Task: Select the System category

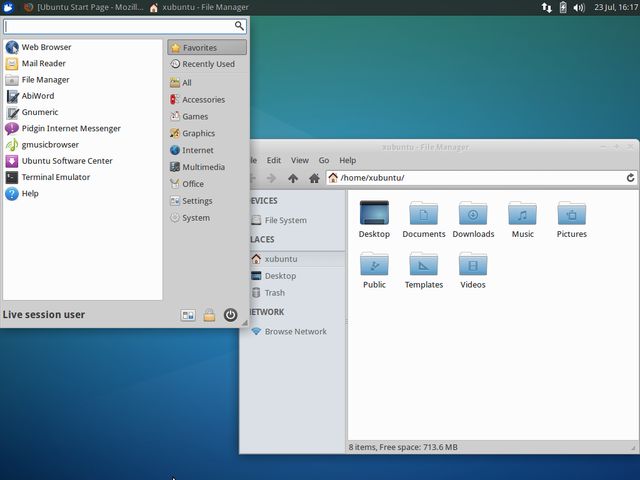Action: (x=207, y=218)
